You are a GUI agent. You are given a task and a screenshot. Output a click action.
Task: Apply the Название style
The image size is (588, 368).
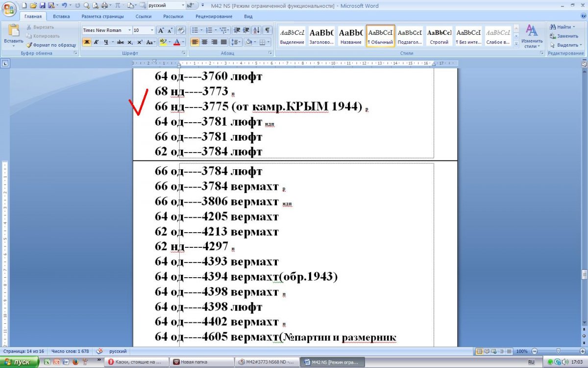(351, 37)
